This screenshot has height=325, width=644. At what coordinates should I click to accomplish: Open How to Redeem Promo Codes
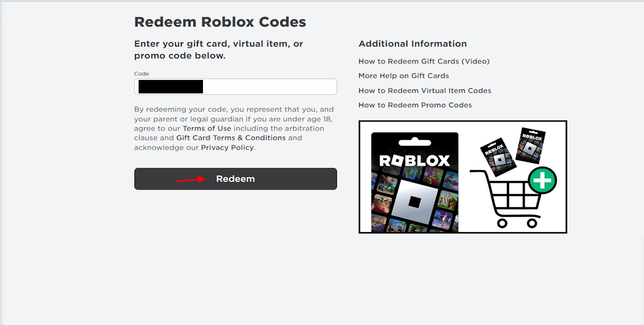[x=415, y=105]
